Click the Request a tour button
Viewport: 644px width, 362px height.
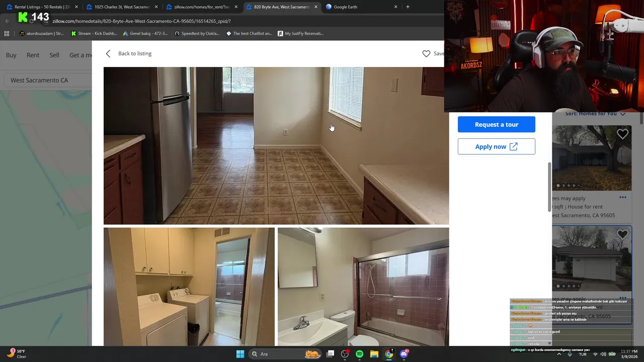(x=497, y=124)
